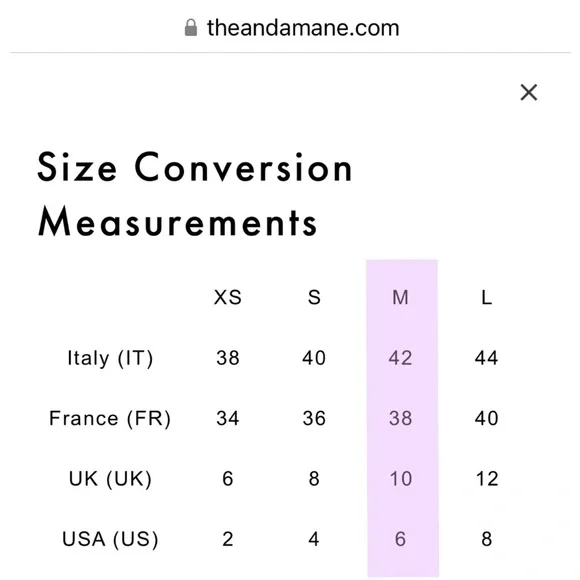Viewport: 580px width, 580px height.
Task: Click USA size 4 under S
Action: 314,539
